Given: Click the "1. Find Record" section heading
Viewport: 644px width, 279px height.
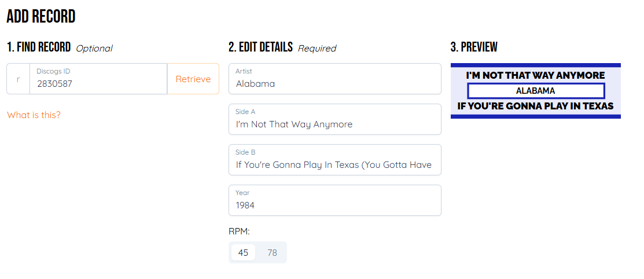Looking at the screenshot, I should click(39, 47).
